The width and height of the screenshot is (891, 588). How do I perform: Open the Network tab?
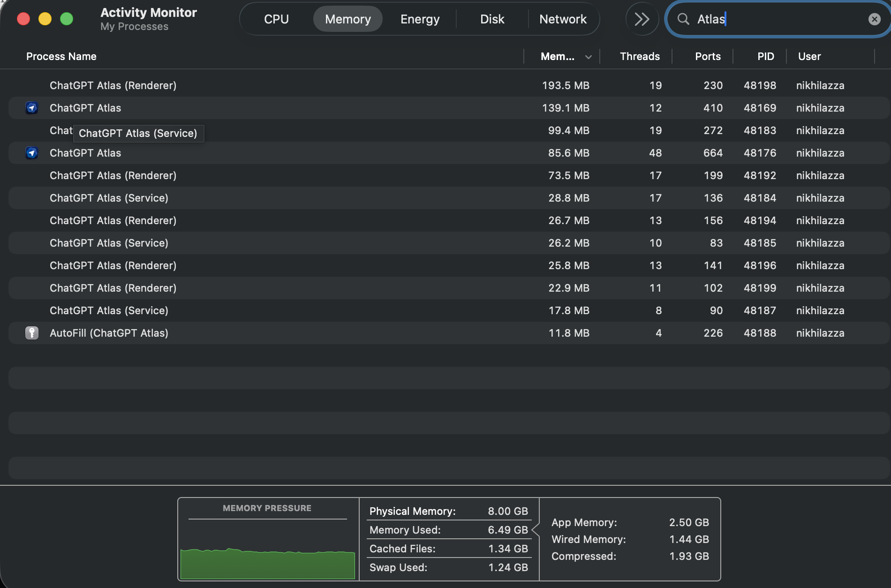(563, 19)
